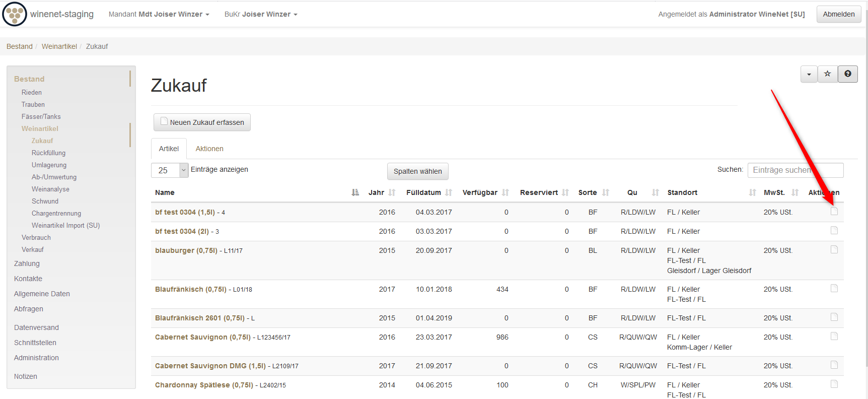Viewport: 868px width, 399px height.
Task: Sort by Verfügbar column sort icon
Action: coord(505,192)
